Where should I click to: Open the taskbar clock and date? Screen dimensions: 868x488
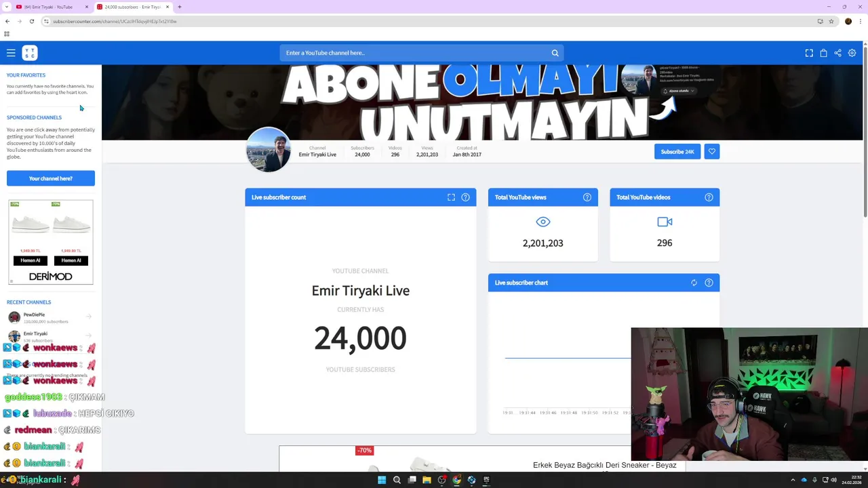tap(852, 480)
